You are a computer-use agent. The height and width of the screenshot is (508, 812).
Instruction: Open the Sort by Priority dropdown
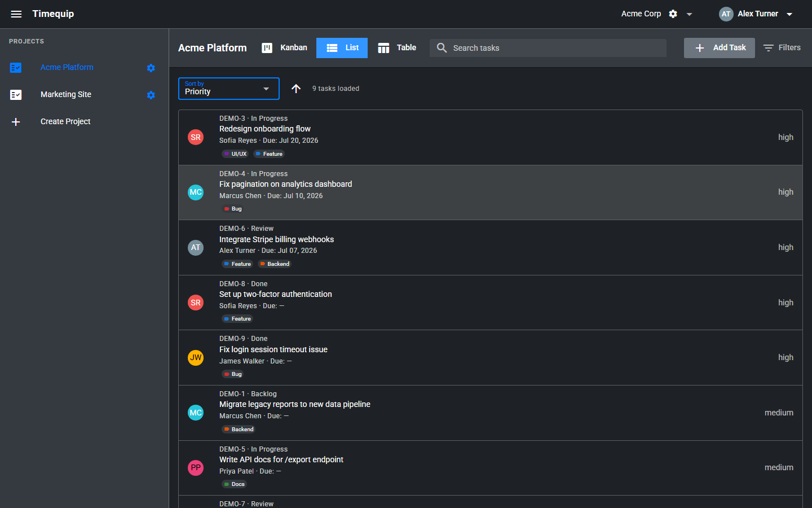[x=229, y=89]
